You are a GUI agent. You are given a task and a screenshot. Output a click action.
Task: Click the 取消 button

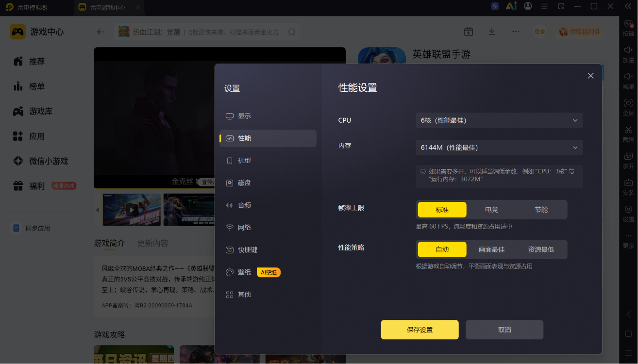(504, 330)
